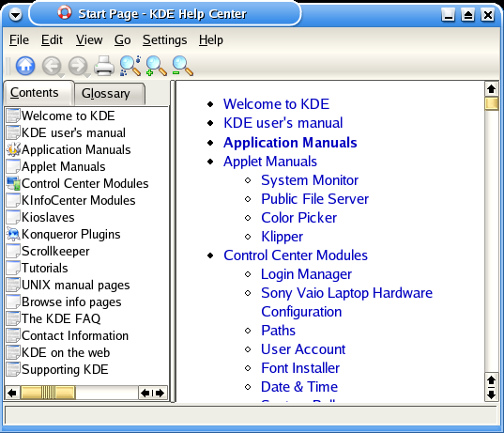The width and height of the screenshot is (504, 433).
Task: Select Kioslaves in the contents tree
Action: tap(48, 217)
